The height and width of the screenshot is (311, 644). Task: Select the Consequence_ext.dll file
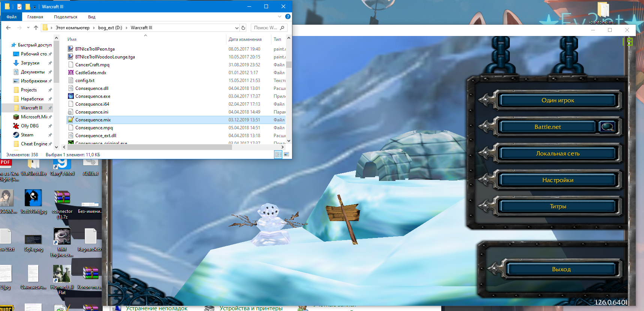click(x=96, y=136)
